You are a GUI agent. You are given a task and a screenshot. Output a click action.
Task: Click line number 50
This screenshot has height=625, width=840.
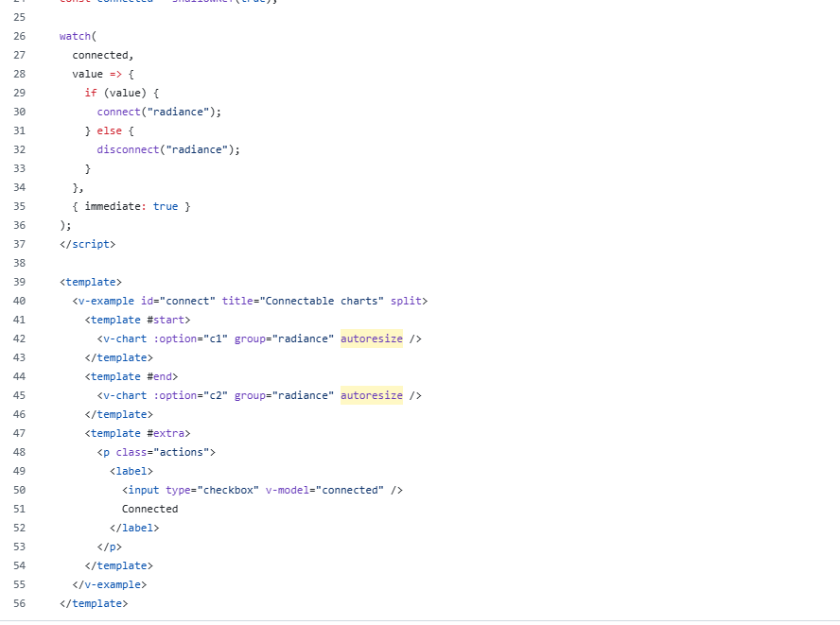coord(19,490)
